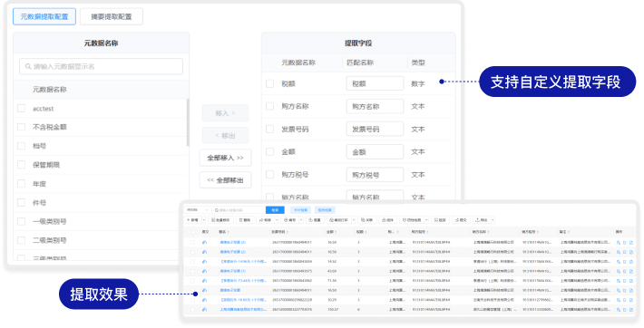Edit the 匹配名称 input for 金额

coord(375,152)
